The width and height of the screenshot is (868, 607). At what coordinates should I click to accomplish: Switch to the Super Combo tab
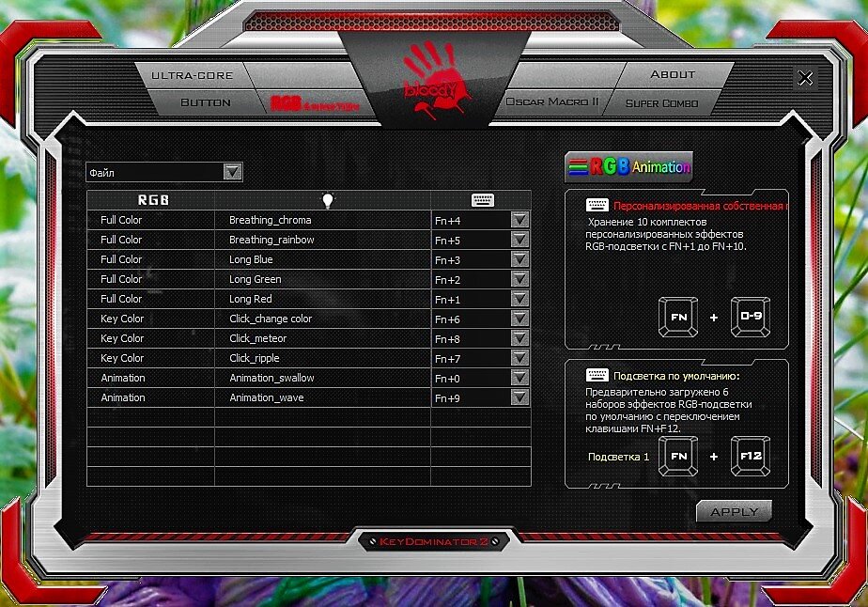coord(661,103)
